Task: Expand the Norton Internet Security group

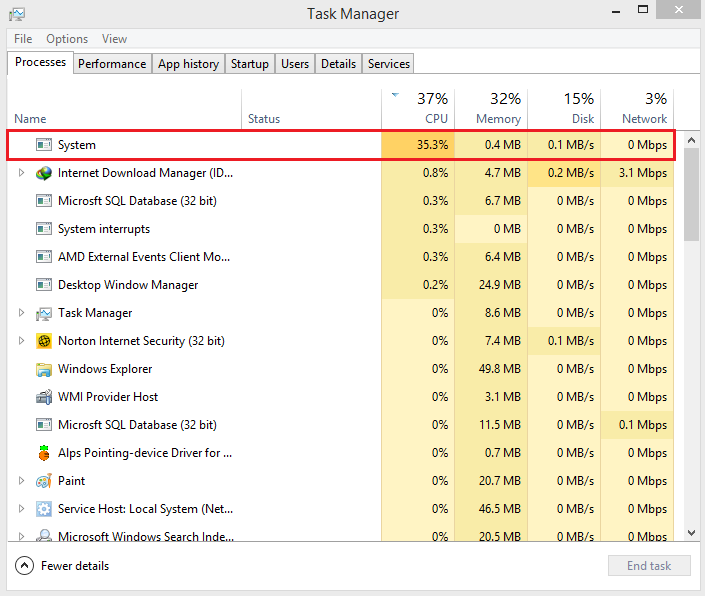Action: (21, 341)
